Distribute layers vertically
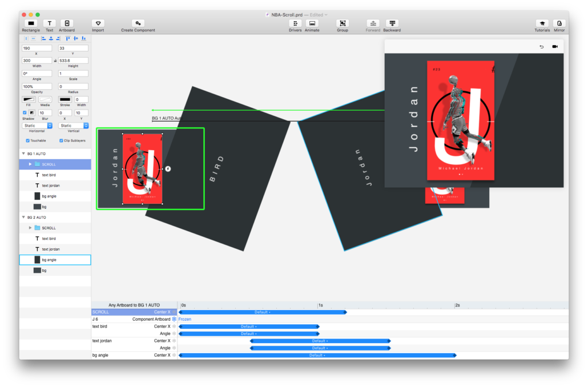Image resolution: width=588 pixels, height=387 pixels. (33, 38)
